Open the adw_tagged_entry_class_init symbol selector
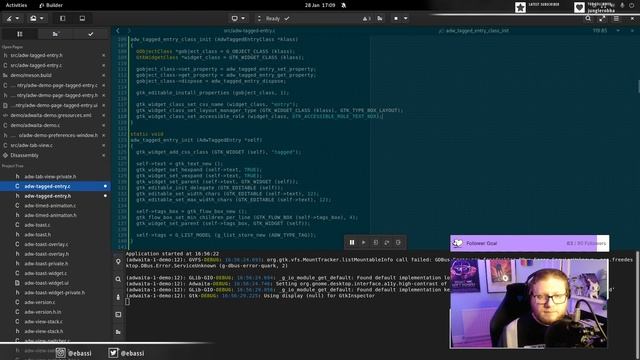The image size is (640, 360). point(473,31)
